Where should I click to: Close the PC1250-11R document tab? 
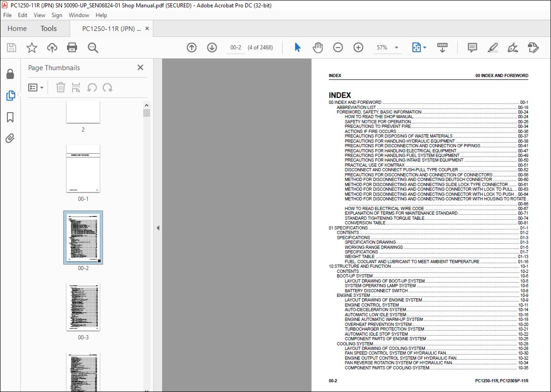[147, 29]
